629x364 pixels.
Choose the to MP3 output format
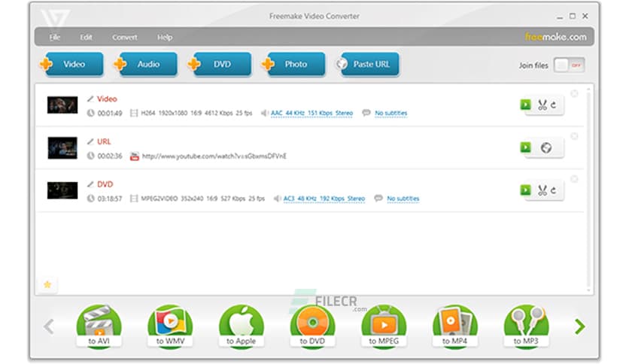coord(526,326)
